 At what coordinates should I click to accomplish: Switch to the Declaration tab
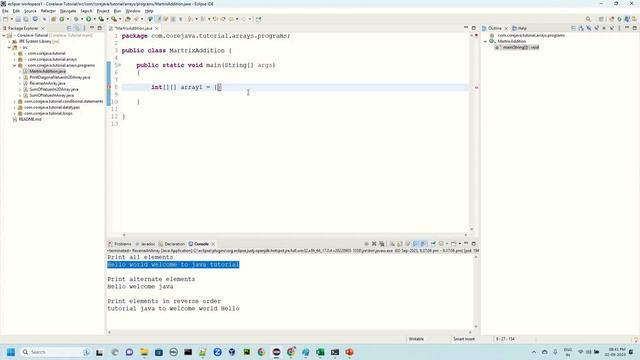(172, 244)
